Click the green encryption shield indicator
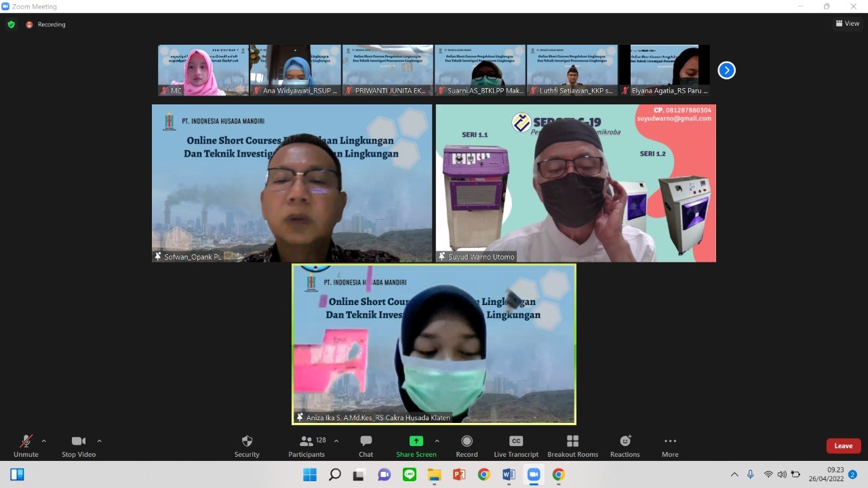Image resolution: width=868 pixels, height=488 pixels. (x=11, y=24)
